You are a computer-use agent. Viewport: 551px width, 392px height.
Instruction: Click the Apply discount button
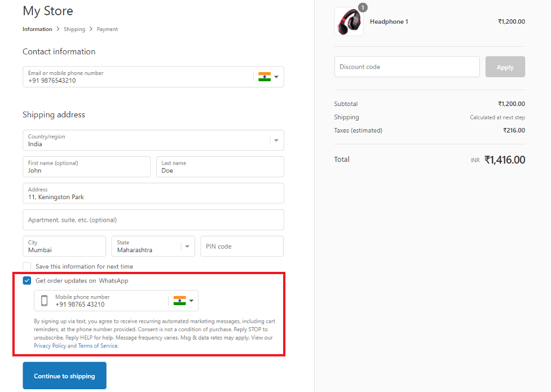[505, 67]
